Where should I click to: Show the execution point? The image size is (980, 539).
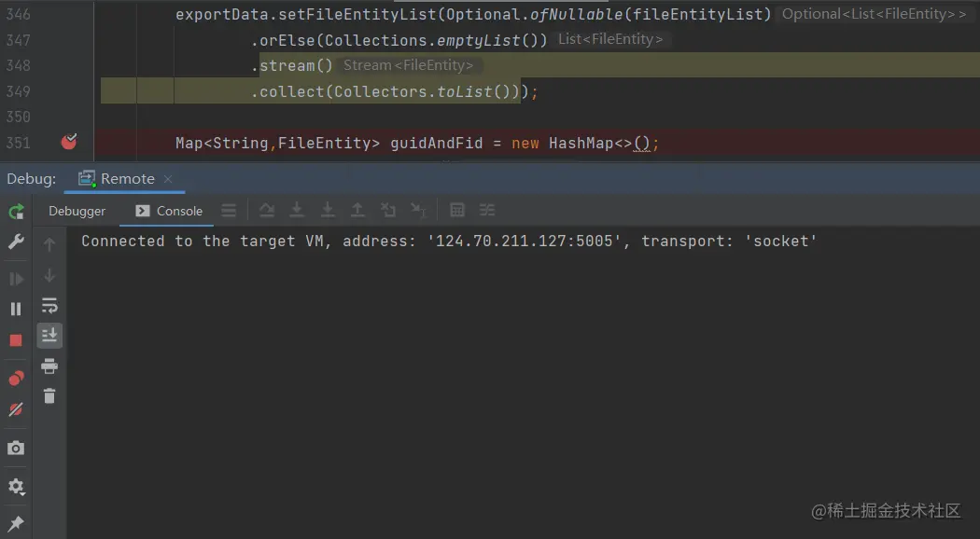tap(229, 211)
